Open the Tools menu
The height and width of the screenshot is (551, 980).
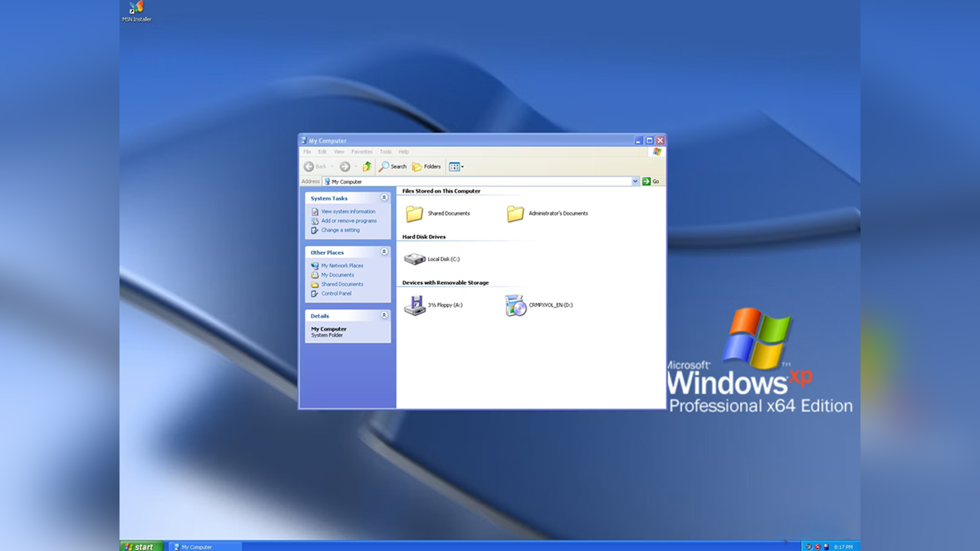385,152
